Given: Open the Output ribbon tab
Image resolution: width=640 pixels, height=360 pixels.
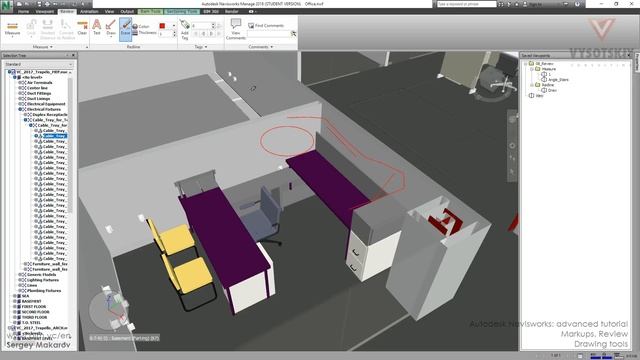Looking at the screenshot, I should (127, 11).
